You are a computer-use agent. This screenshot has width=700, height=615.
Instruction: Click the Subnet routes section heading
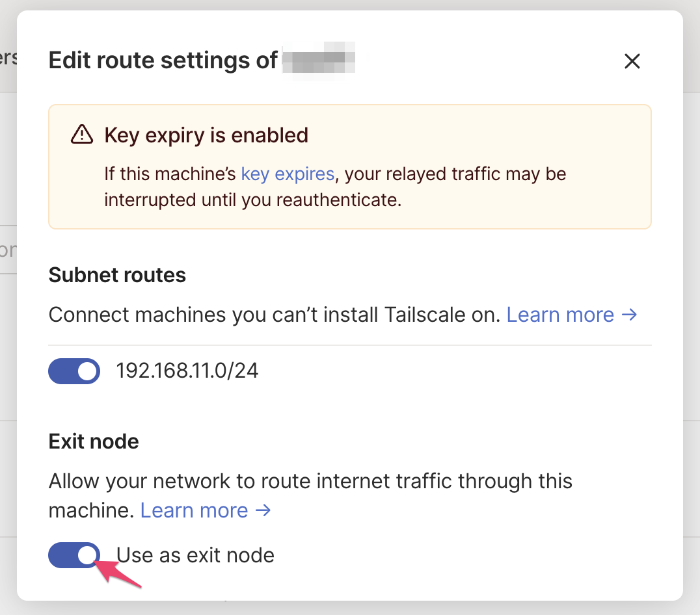(116, 275)
